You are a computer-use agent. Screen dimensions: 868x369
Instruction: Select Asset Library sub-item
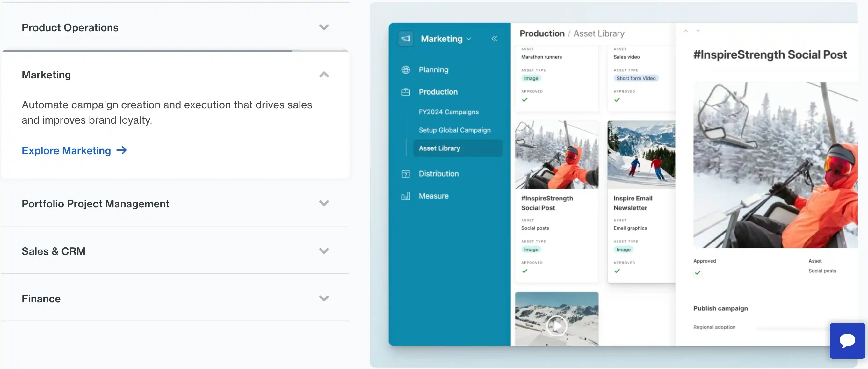[x=458, y=148]
